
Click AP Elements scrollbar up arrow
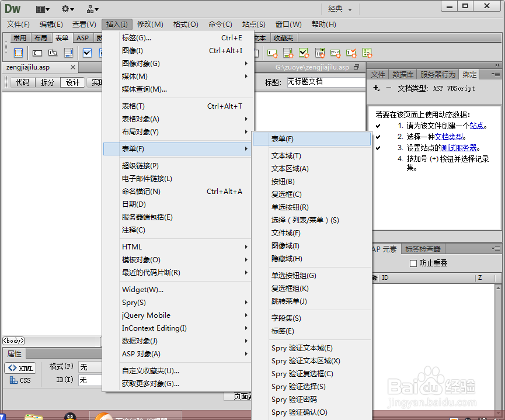pos(498,287)
